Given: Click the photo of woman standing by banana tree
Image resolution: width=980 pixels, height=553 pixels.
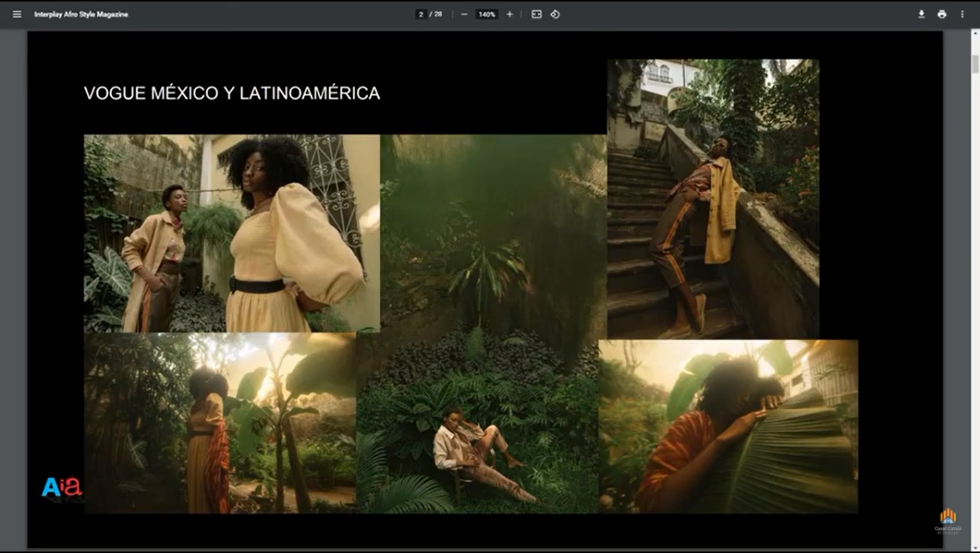Looking at the screenshot, I should click(220, 423).
